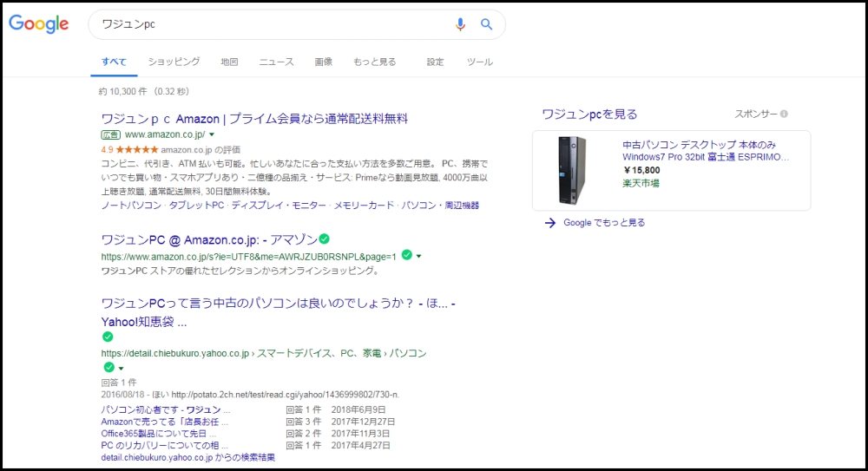This screenshot has height=471, width=868.
Task: Click the 楽天市場 seller name
Action: (x=641, y=183)
